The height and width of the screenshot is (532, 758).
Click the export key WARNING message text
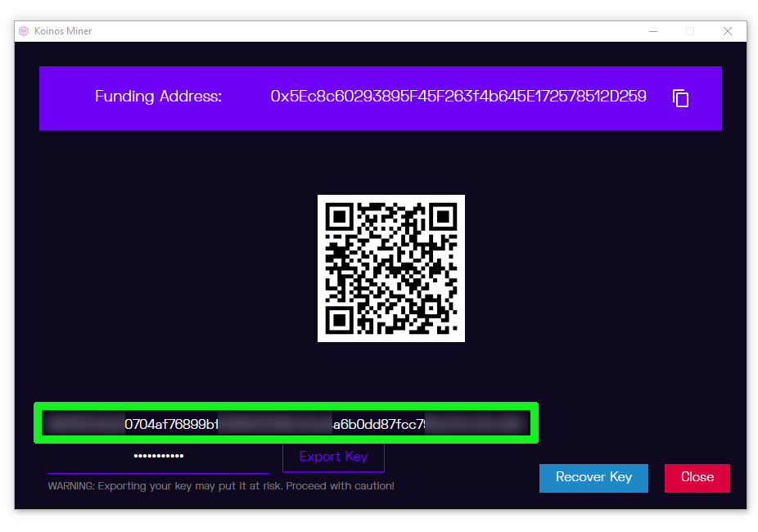coord(221,485)
